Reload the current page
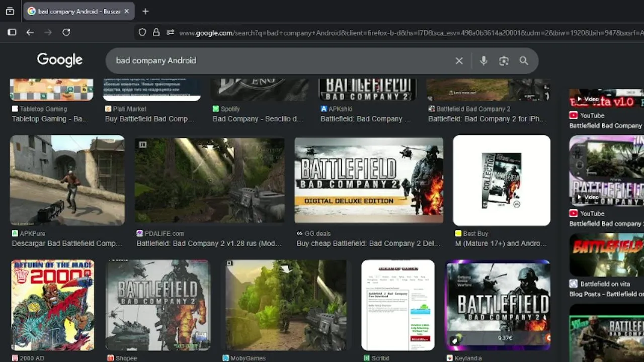This screenshot has width=644, height=362. [66, 32]
